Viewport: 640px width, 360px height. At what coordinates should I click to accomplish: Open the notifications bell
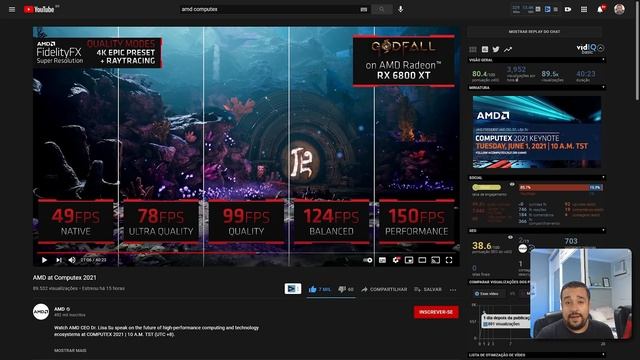tap(600, 9)
